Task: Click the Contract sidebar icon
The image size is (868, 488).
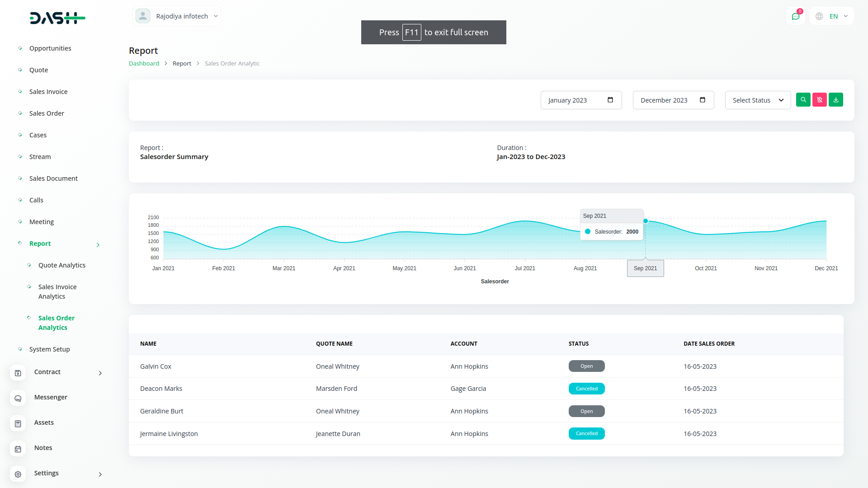Action: coord(18,373)
